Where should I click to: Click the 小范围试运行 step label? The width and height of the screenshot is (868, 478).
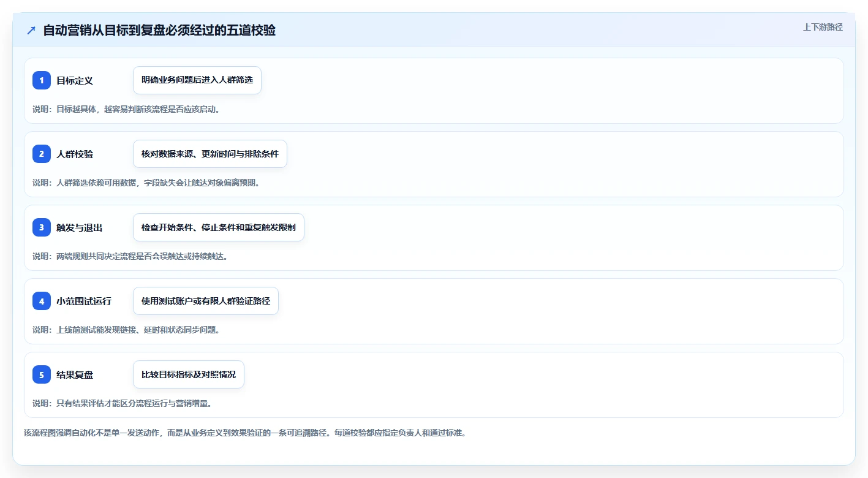tap(84, 301)
